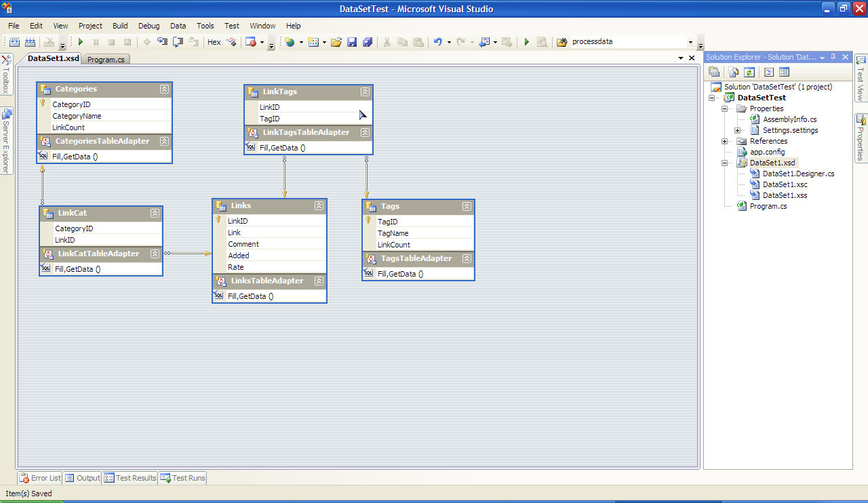Expand the Settings.settings tree node
The width and height of the screenshot is (868, 503).
738,130
